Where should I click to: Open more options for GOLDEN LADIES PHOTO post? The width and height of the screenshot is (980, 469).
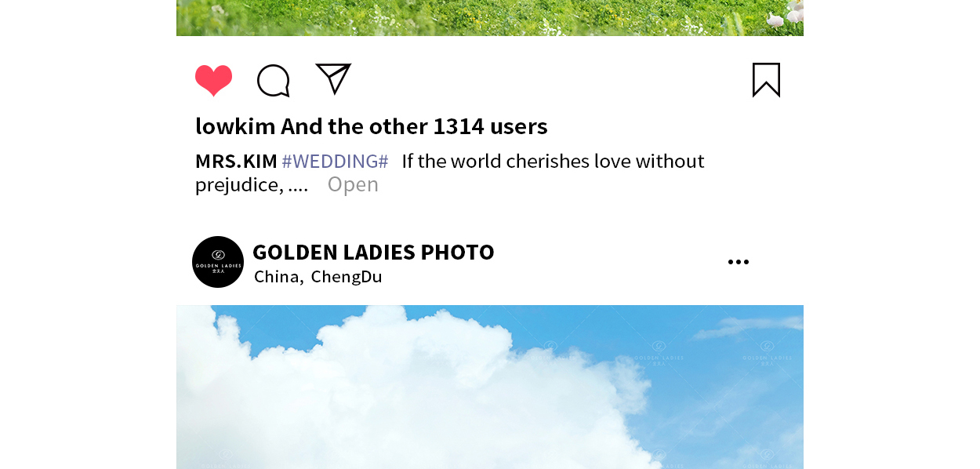click(x=739, y=262)
